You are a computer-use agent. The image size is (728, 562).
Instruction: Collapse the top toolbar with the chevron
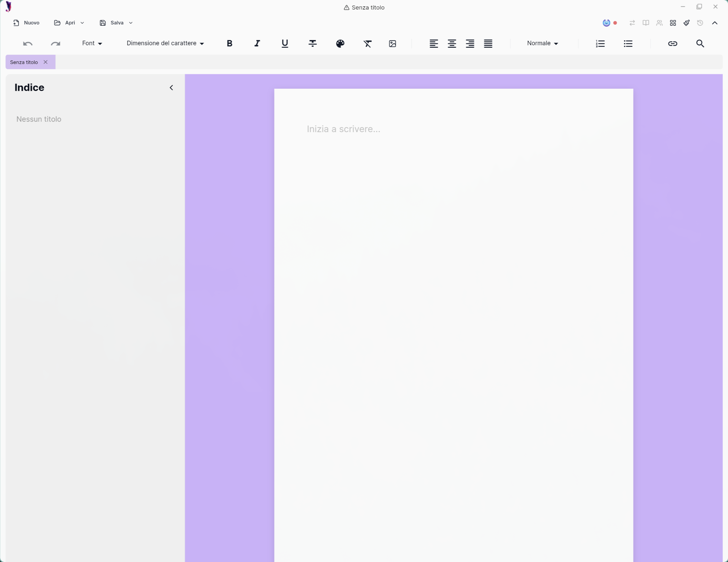[x=715, y=23]
